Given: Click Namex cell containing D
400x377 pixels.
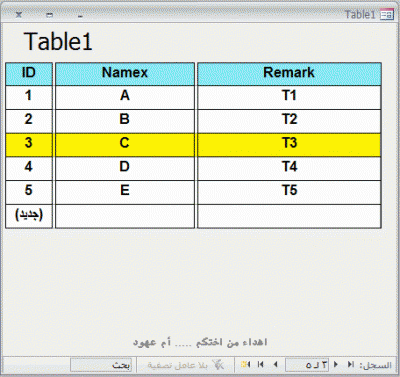Looking at the screenshot, I should [125, 168].
